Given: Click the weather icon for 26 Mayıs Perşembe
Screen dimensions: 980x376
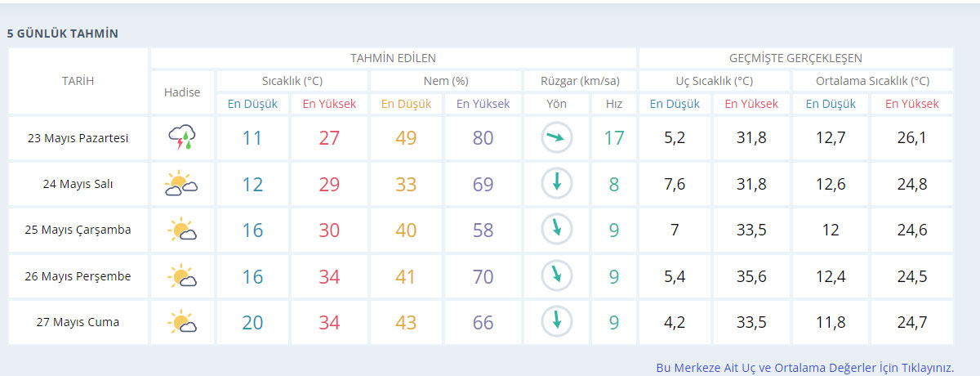Looking at the screenshot, I should (x=182, y=276).
